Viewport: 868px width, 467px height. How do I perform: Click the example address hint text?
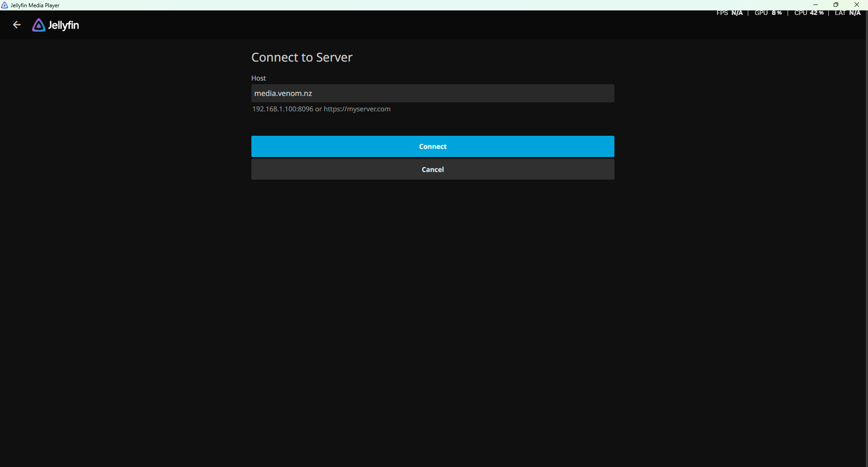[x=321, y=109]
